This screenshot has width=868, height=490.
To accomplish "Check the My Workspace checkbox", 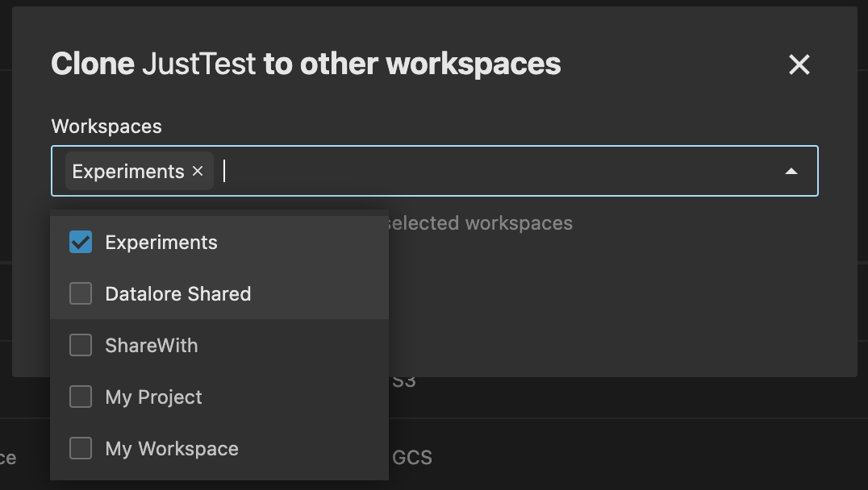I will pos(80,448).
